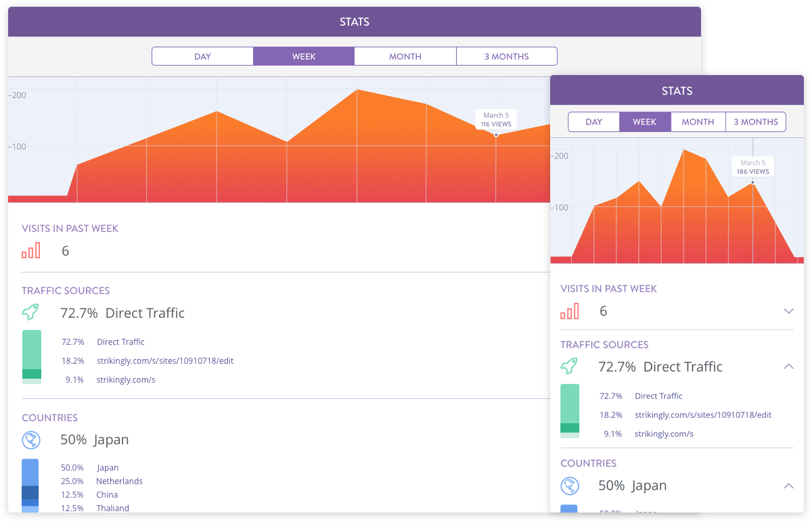Viewport: 812px width, 522px height.
Task: Switch to the DAY tab in desktop view
Action: [202, 56]
